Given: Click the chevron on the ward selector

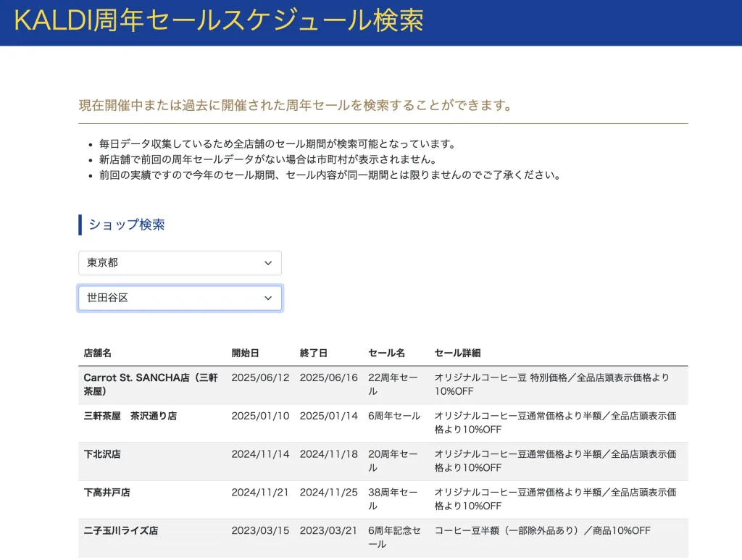Looking at the screenshot, I should pyautogui.click(x=269, y=298).
